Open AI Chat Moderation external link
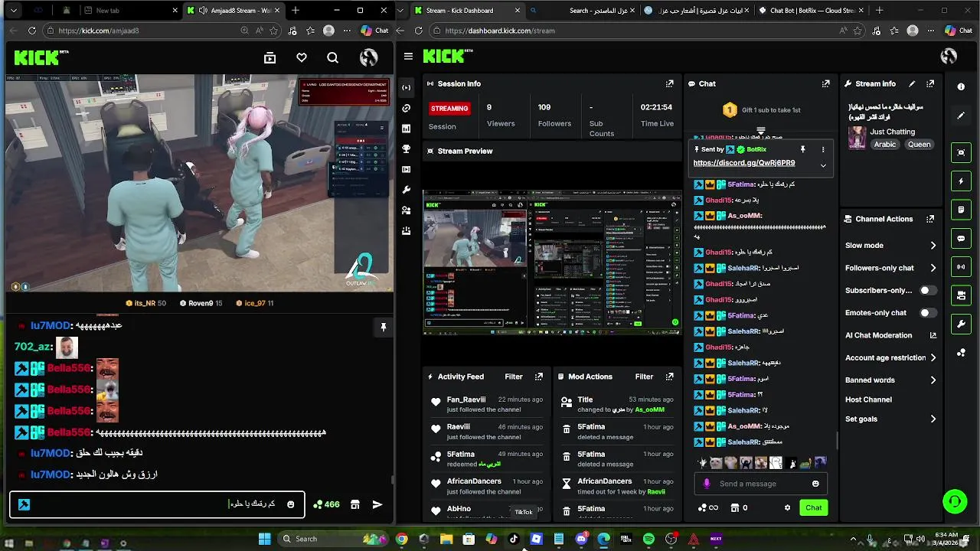The width and height of the screenshot is (980, 551). pyautogui.click(x=933, y=335)
